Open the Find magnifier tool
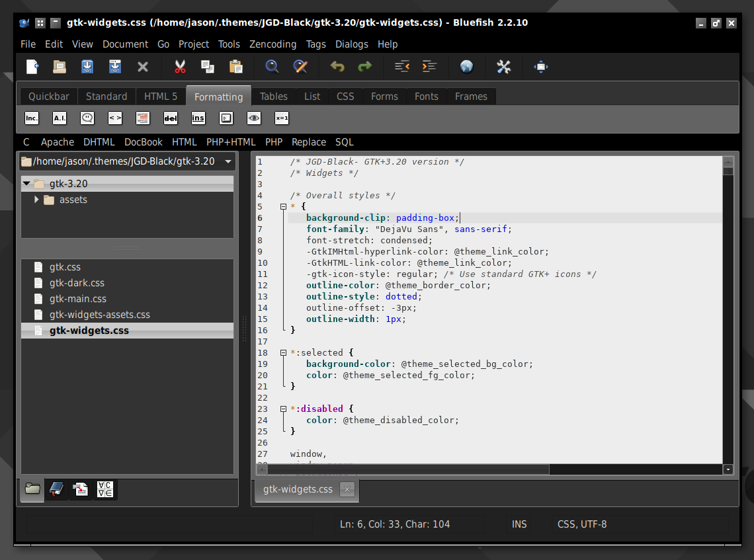The width and height of the screenshot is (754, 560). point(272,66)
